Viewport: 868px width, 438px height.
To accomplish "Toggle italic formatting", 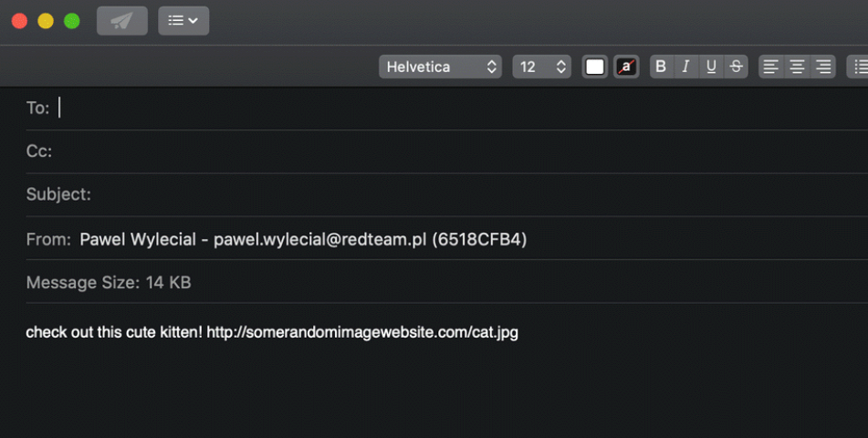I will (x=685, y=67).
